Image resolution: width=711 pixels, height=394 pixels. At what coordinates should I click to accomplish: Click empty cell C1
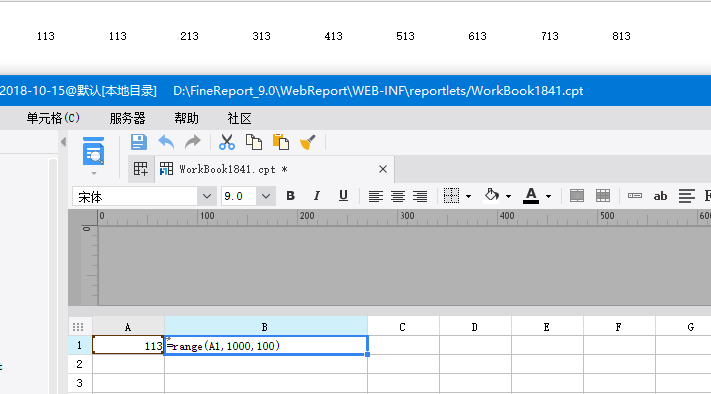[x=403, y=345]
